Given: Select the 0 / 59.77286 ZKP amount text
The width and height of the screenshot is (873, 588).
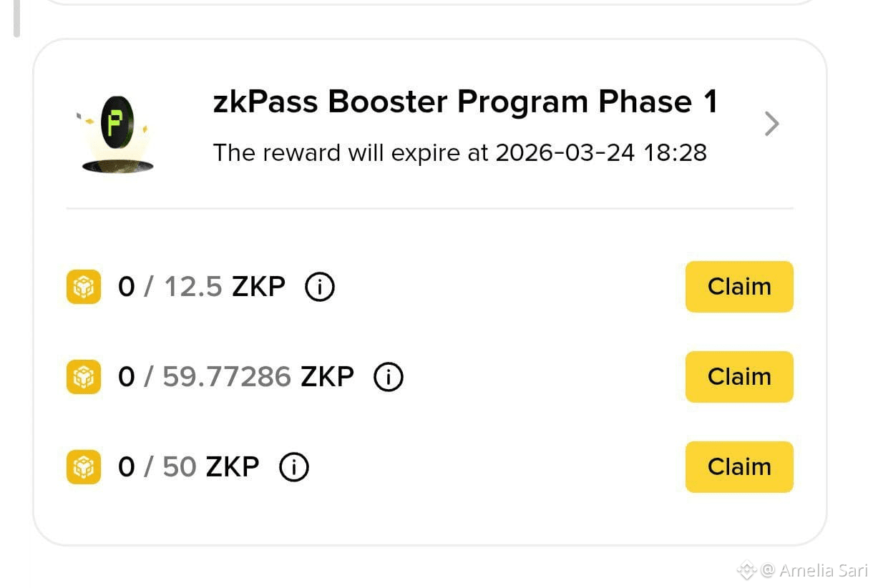Looking at the screenshot, I should pyautogui.click(x=236, y=377).
